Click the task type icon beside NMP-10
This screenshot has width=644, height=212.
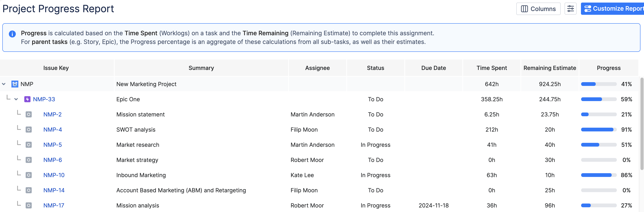point(29,175)
